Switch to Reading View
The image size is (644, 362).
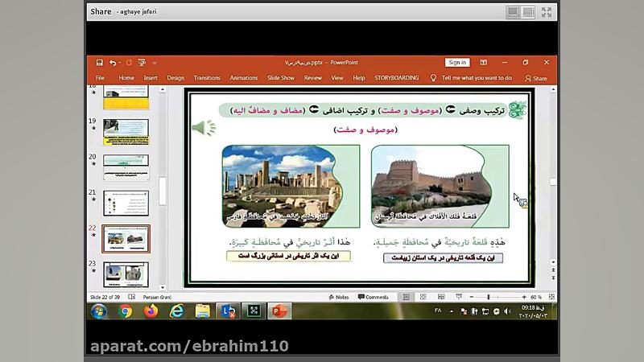[x=441, y=297]
